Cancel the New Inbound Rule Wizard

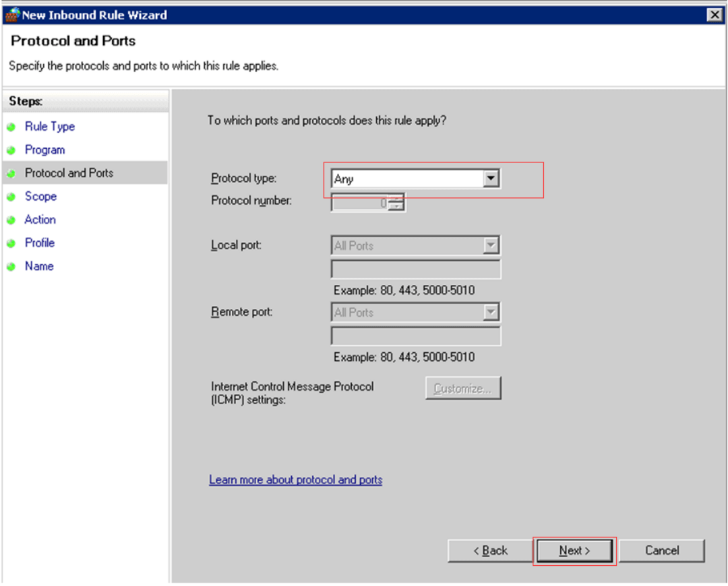pos(661,550)
